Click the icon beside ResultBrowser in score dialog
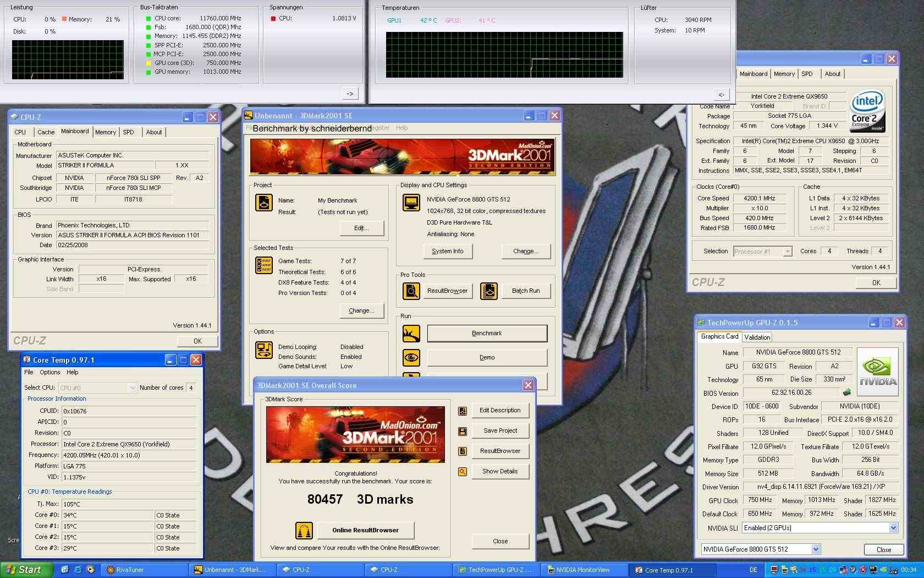The height and width of the screenshot is (578, 924). pos(463,451)
